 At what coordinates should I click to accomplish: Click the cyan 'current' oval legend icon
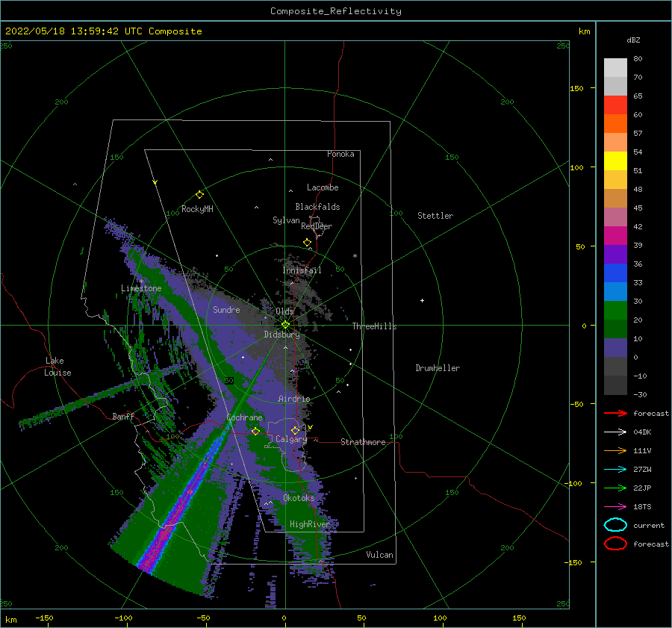615,525
